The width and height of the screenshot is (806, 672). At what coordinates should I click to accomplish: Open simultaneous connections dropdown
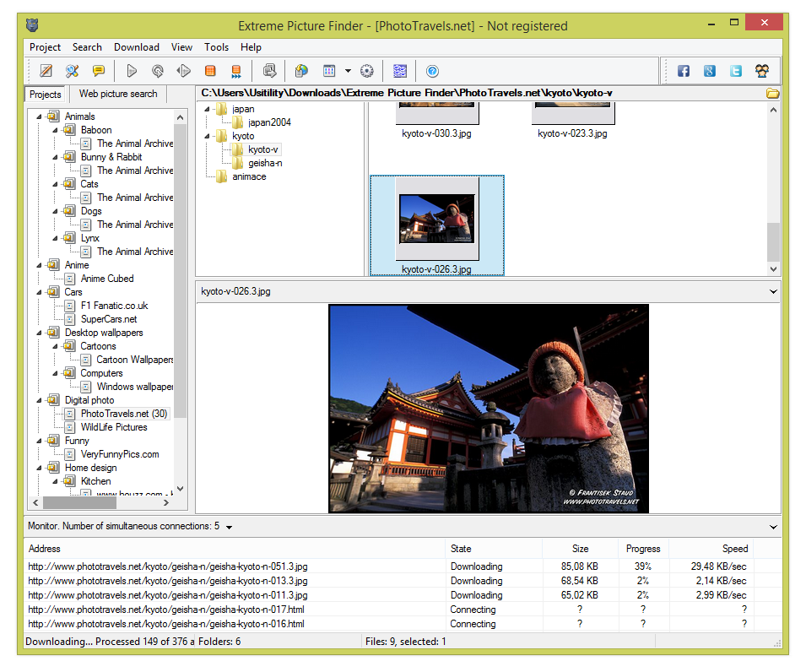click(x=230, y=527)
